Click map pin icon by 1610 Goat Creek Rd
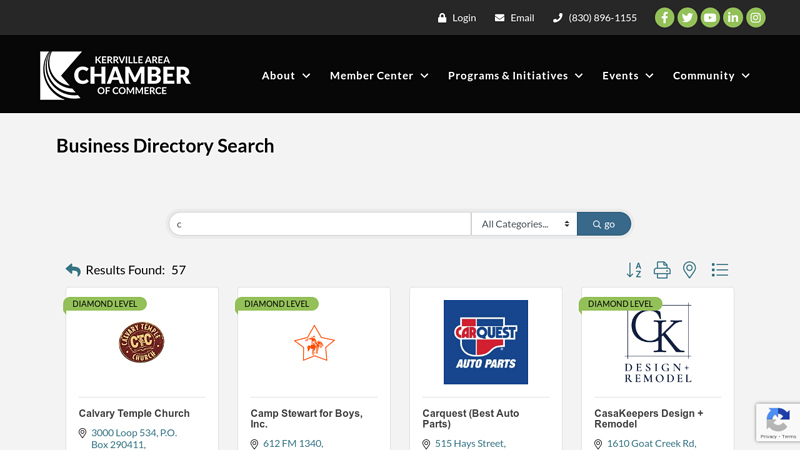800x450 pixels. pos(598,444)
